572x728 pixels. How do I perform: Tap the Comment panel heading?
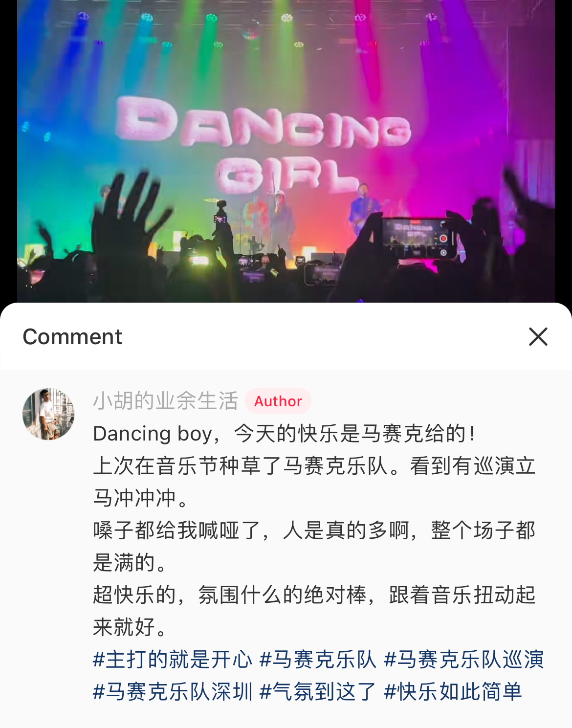tap(72, 336)
